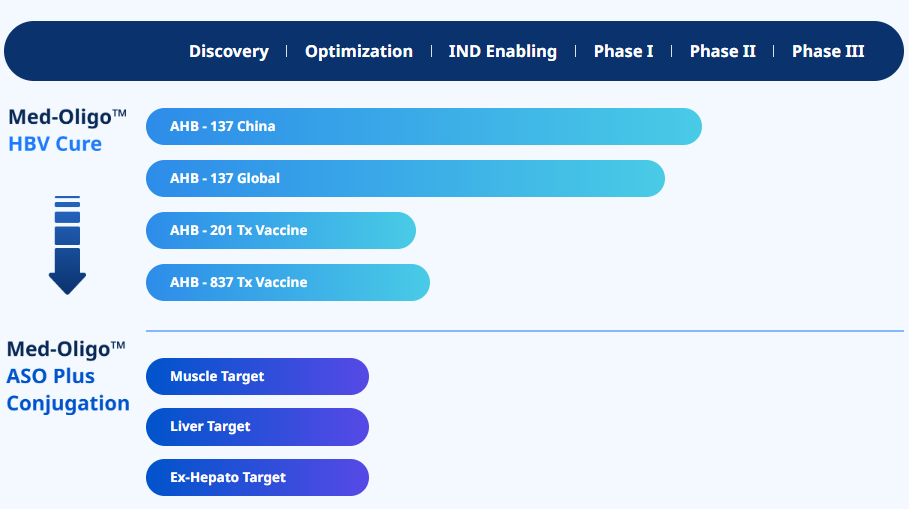Select the Liver Target program
The image size is (909, 509).
(257, 426)
